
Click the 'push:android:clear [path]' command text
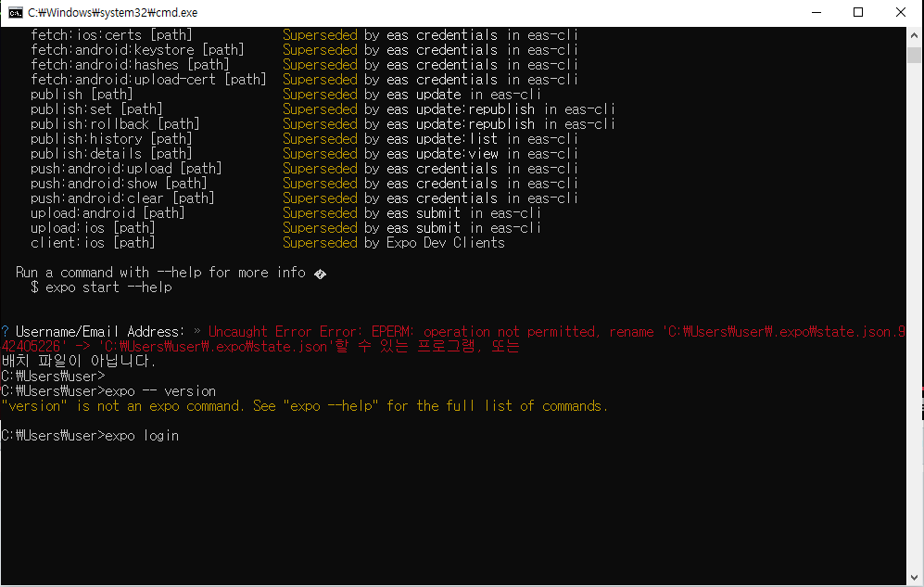[x=122, y=198]
